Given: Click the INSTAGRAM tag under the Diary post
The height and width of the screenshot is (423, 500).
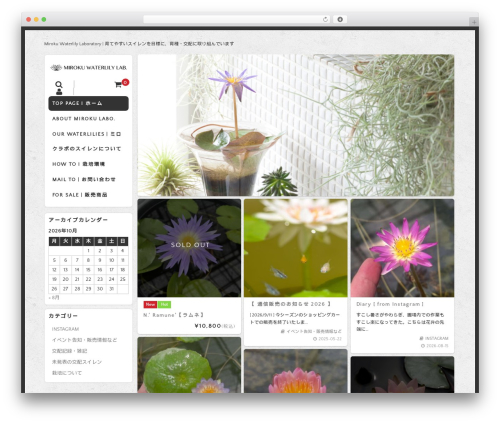Looking at the screenshot, I should pos(434,338).
